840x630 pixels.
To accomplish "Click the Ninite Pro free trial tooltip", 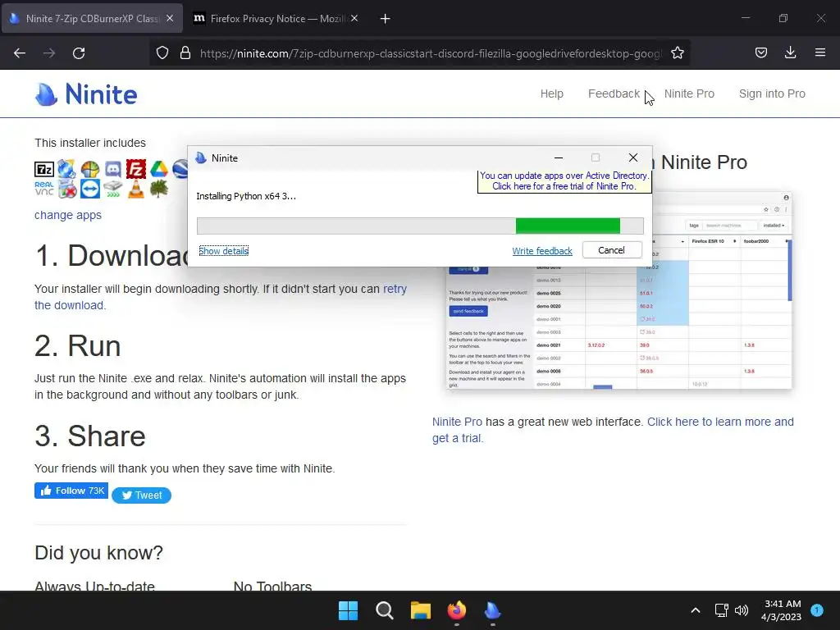I will [564, 181].
